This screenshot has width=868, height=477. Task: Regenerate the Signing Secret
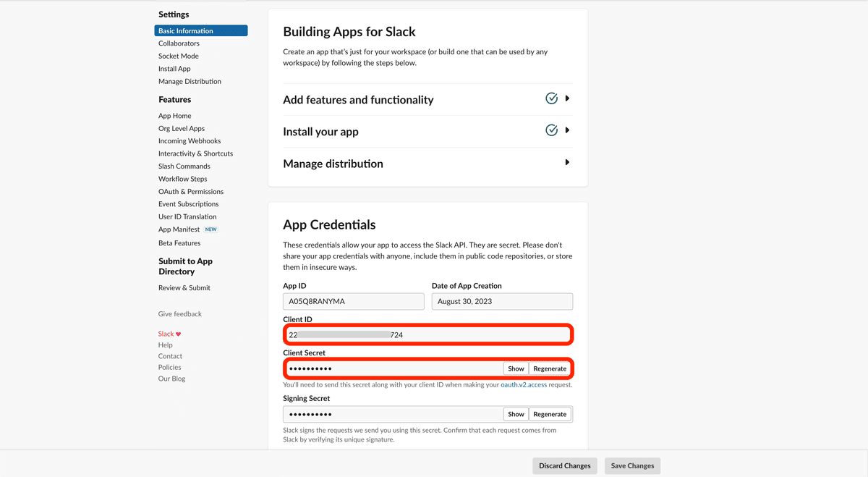point(550,414)
